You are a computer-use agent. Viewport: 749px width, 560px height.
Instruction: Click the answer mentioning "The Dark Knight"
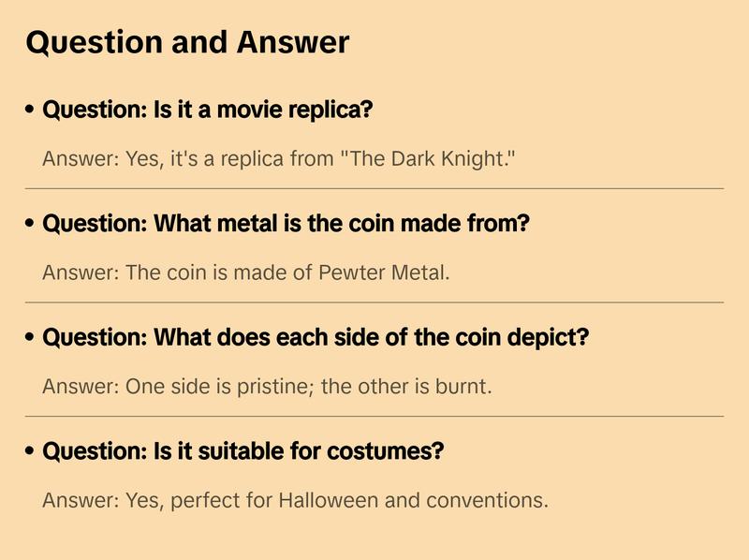click(x=279, y=158)
